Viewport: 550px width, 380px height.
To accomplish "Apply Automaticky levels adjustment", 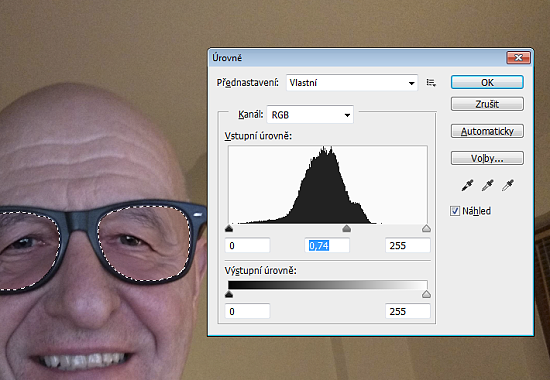I will (487, 131).
